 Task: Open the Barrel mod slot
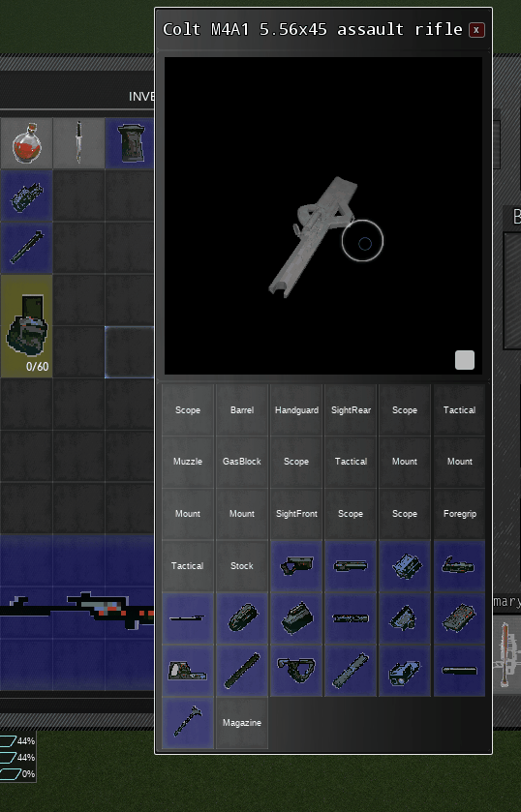pos(242,410)
